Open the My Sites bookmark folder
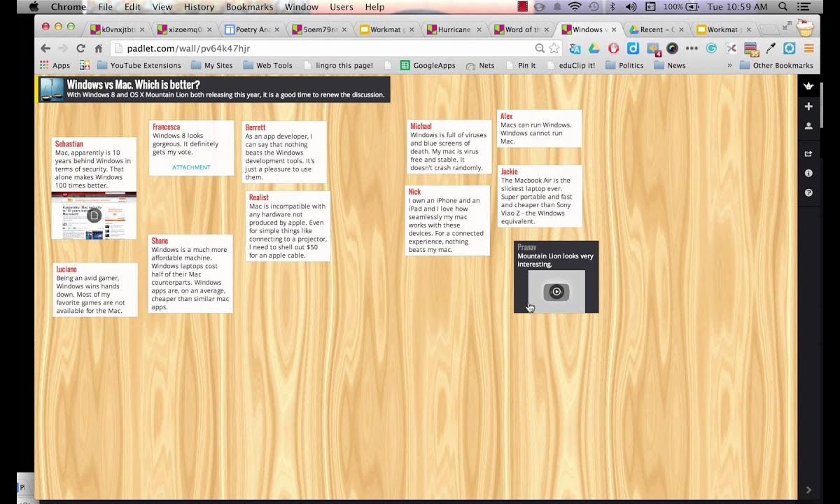The height and width of the screenshot is (504, 840). click(x=212, y=65)
